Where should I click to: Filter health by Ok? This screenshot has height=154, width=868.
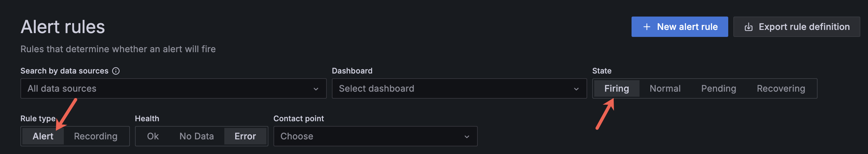pos(153,136)
